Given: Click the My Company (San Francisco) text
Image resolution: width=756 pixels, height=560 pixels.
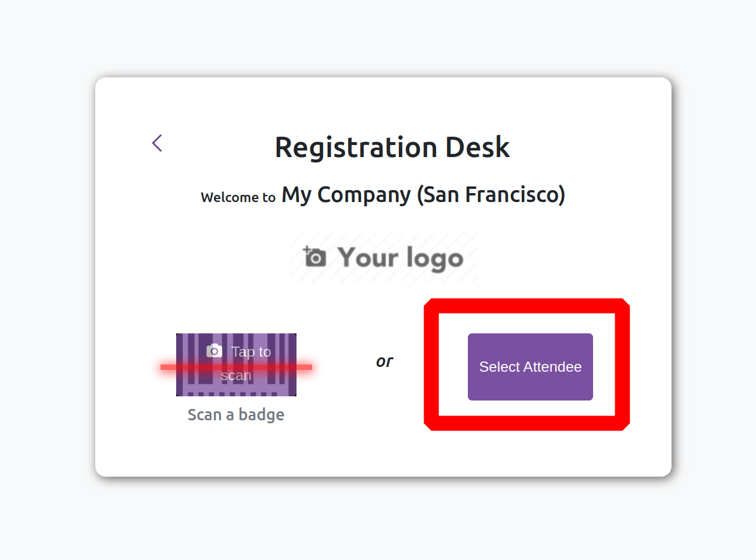Looking at the screenshot, I should 424,195.
